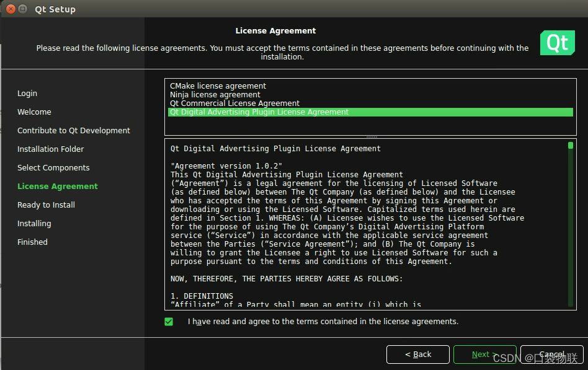Click the Qt logo icon
The width and height of the screenshot is (588, 370).
pyautogui.click(x=557, y=43)
